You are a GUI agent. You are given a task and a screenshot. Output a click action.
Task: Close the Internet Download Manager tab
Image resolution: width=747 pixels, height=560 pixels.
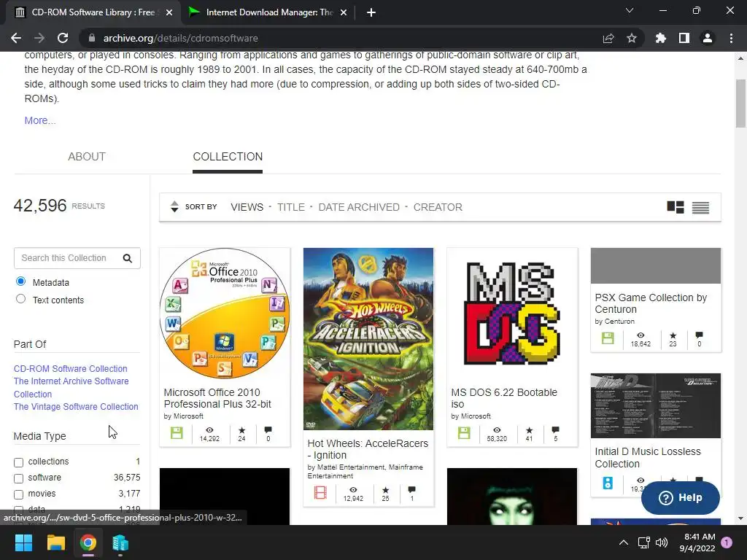coord(344,12)
